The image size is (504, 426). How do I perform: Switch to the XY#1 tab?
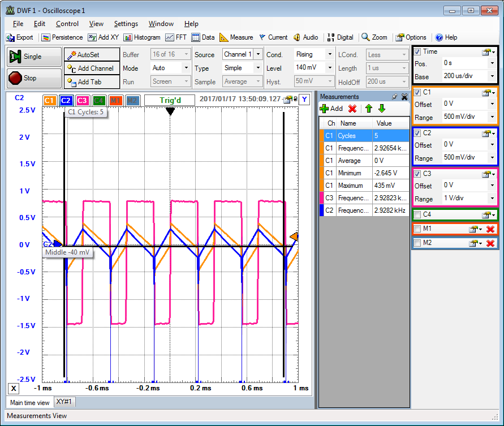tap(65, 402)
